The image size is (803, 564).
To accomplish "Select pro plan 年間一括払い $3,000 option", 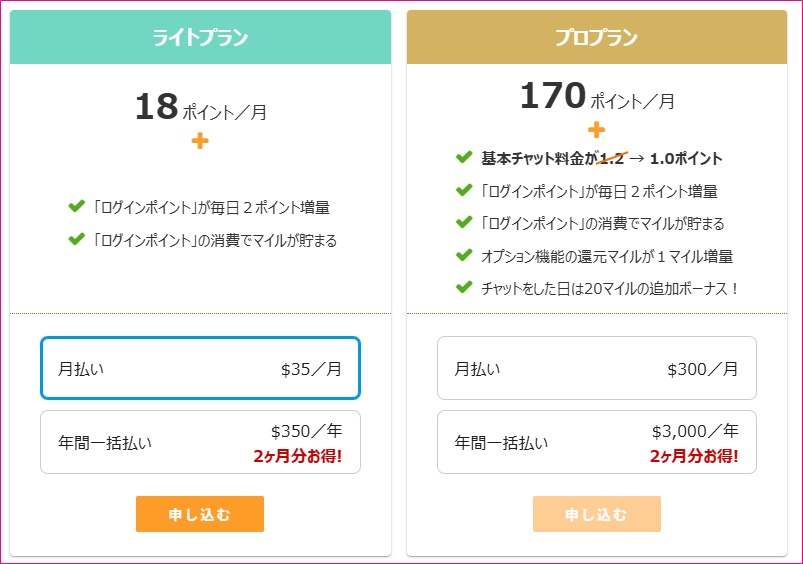I will [596, 441].
